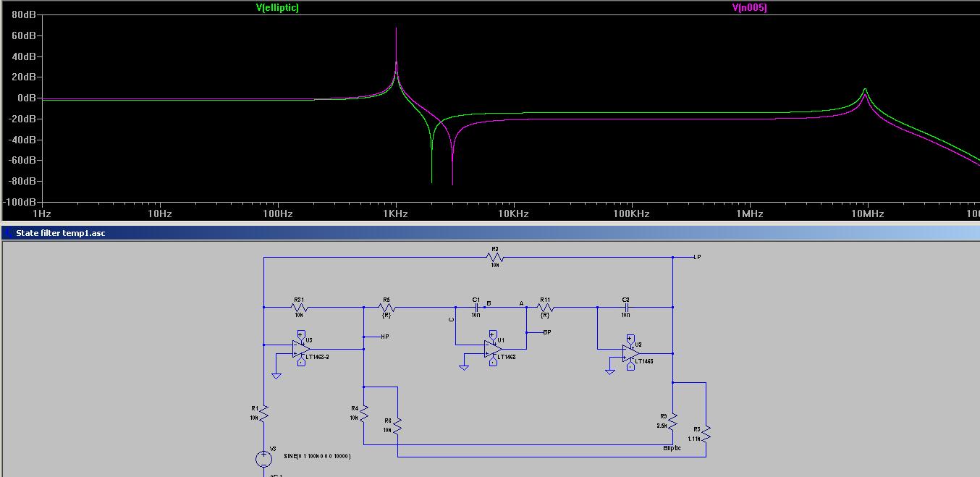Select resistor R5 with value {R}
The width and height of the screenshot is (980, 477).
386,307
